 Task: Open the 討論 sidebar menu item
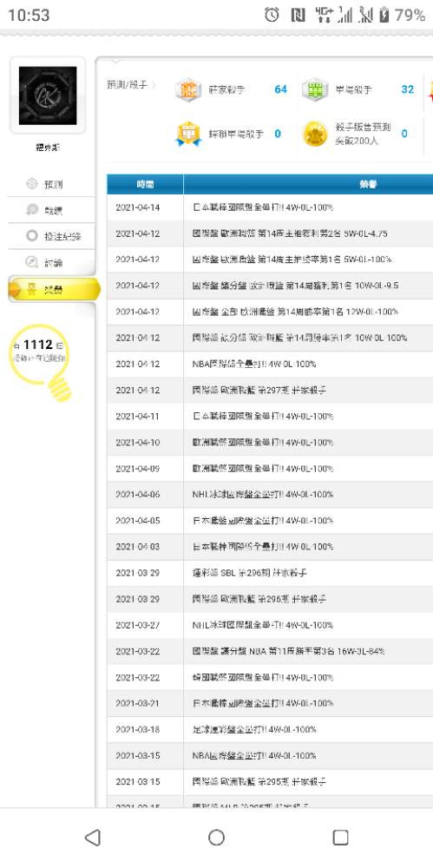coord(51,263)
